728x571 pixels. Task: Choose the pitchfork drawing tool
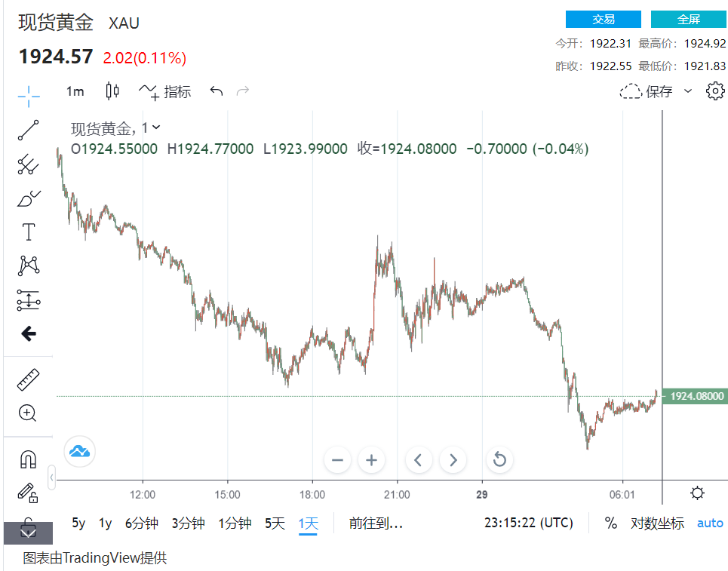click(x=29, y=164)
